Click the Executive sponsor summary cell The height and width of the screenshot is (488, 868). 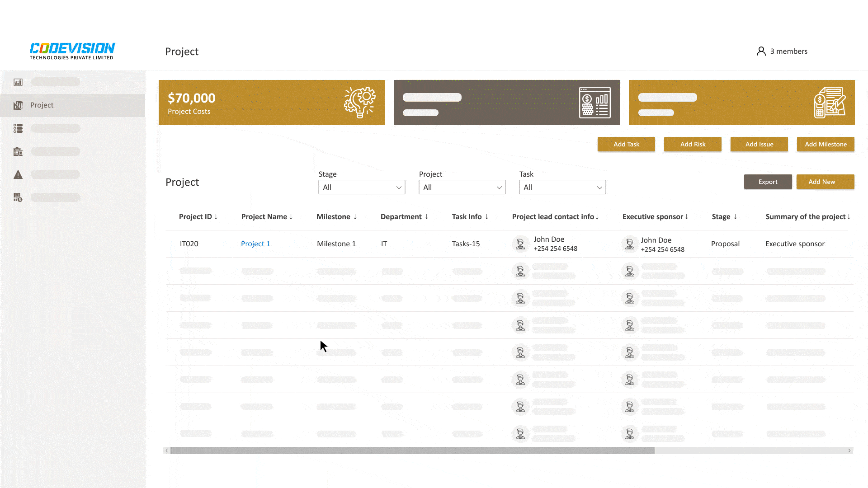tap(795, 244)
